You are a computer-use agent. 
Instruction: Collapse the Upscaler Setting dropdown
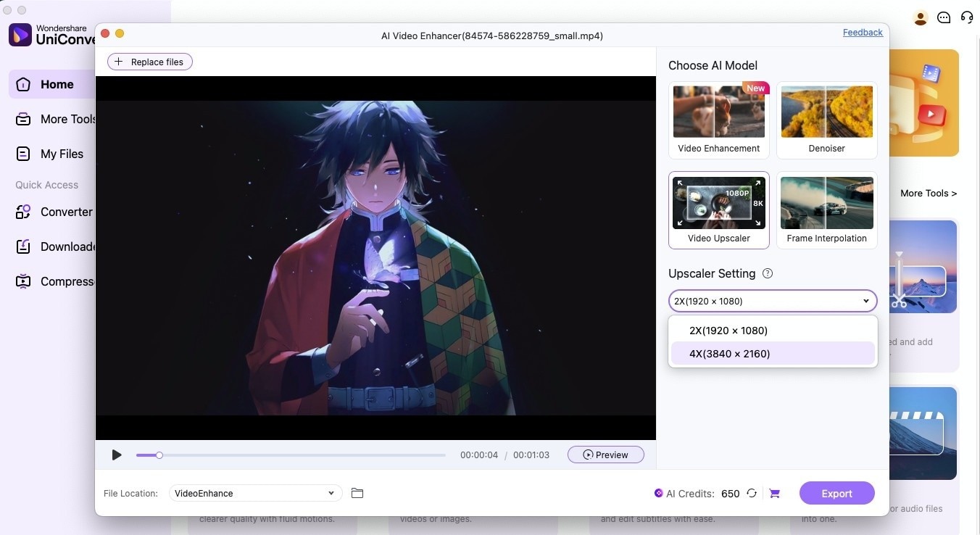coord(773,301)
